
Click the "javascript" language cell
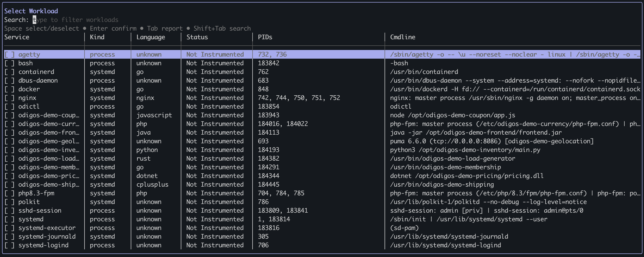click(154, 115)
